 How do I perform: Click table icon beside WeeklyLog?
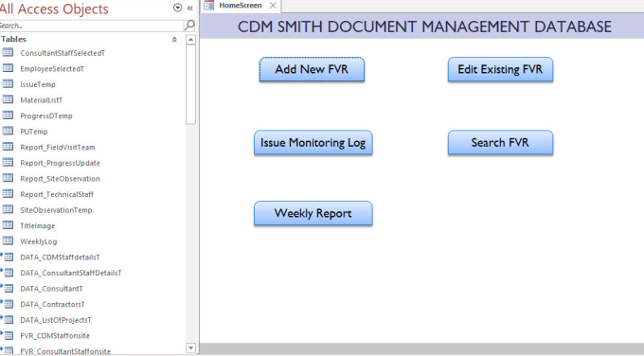(8, 240)
